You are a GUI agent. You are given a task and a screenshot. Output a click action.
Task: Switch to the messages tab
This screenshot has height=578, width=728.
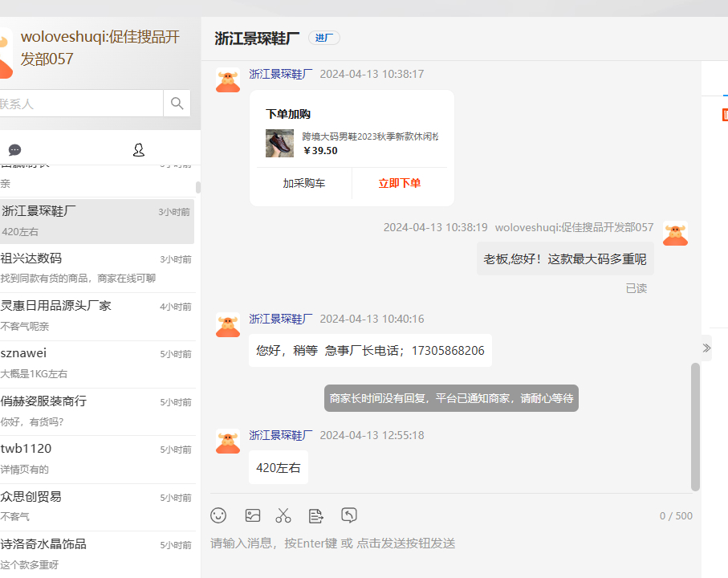(14, 150)
